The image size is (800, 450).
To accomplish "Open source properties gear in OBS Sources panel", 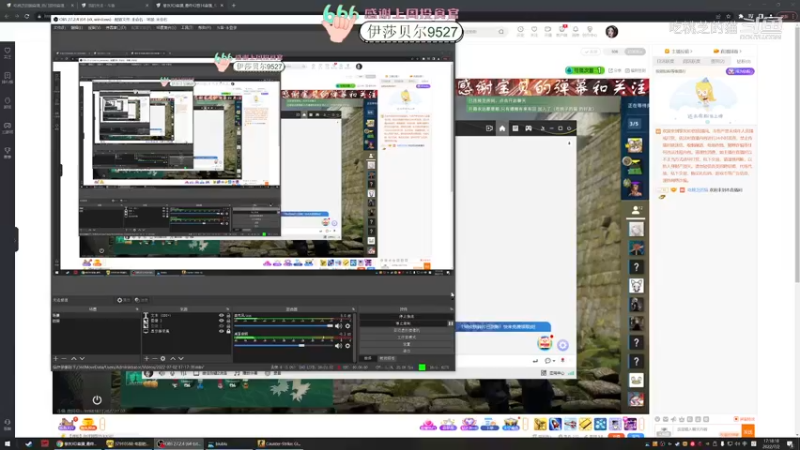I will [163, 359].
